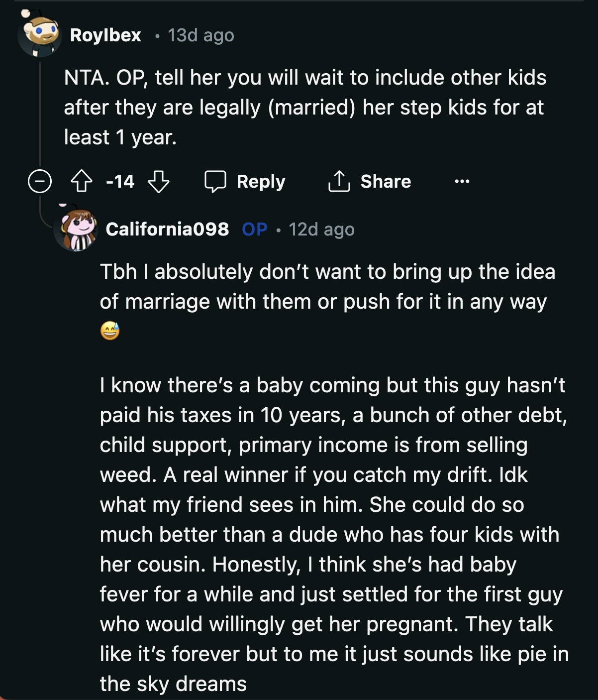Click the 13d ago timestamp
Screen dimensions: 598x700
[x=200, y=35]
